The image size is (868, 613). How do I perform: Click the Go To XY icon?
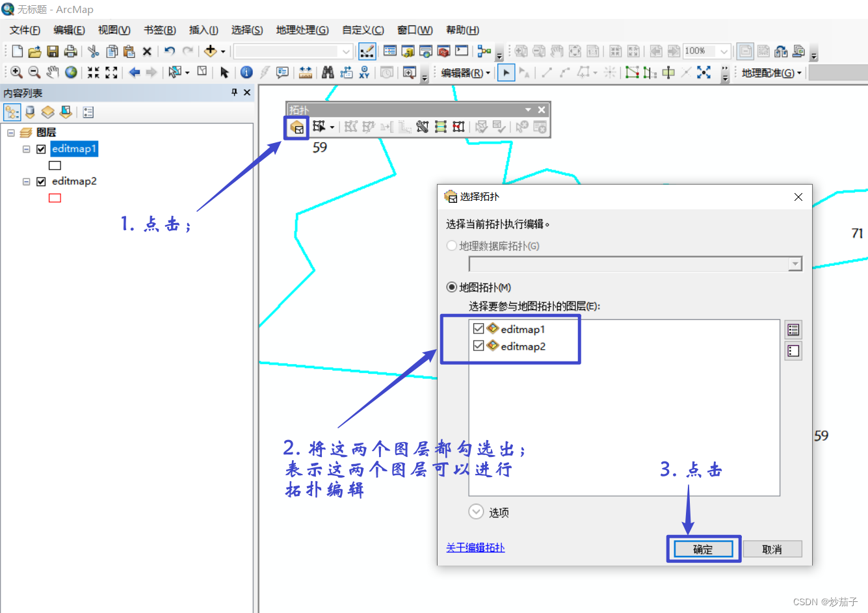click(364, 73)
